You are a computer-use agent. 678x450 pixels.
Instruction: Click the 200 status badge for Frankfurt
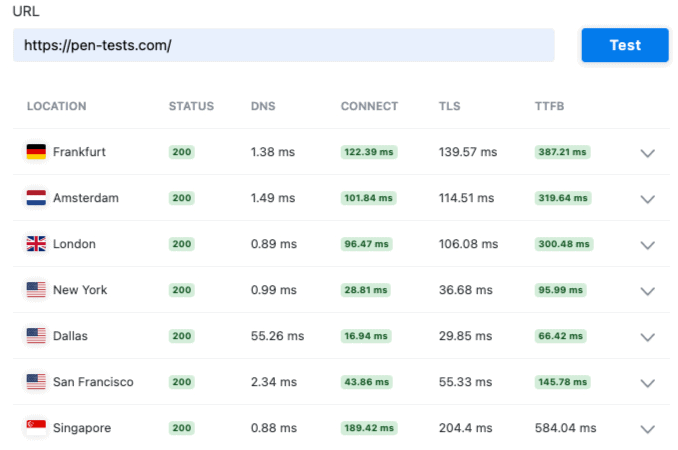(182, 152)
